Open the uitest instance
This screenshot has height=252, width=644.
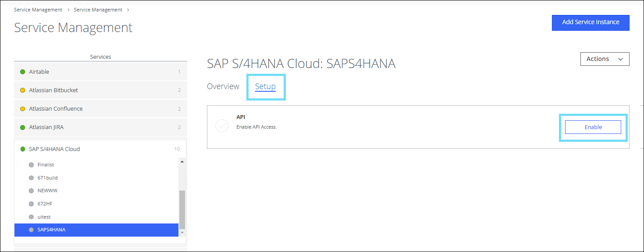pyautogui.click(x=96, y=217)
